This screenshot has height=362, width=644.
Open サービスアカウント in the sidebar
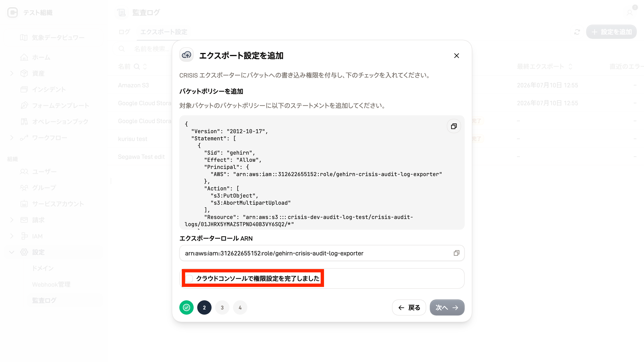coord(54,204)
